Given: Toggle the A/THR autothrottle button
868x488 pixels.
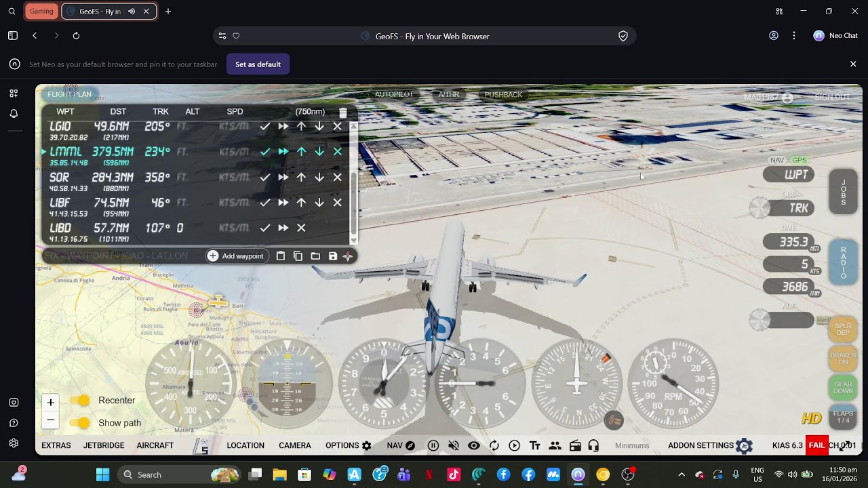Looking at the screenshot, I should 449,95.
